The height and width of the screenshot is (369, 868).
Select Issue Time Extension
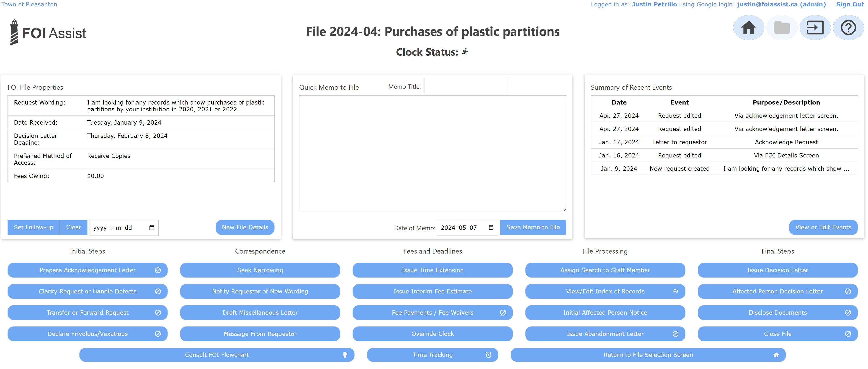(432, 270)
